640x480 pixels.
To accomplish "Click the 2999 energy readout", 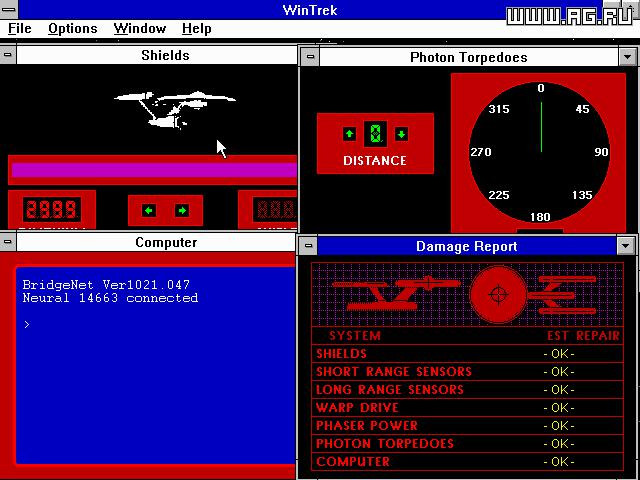I will click(52, 210).
